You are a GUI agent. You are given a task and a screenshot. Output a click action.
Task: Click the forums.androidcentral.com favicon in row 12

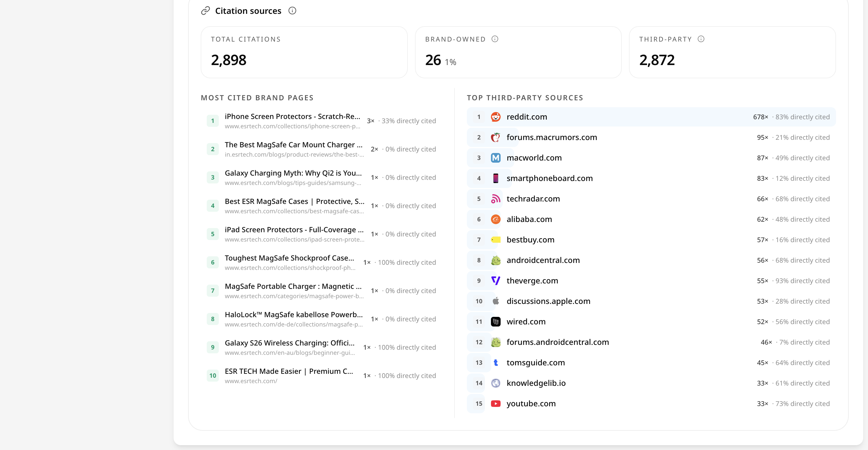[496, 342]
